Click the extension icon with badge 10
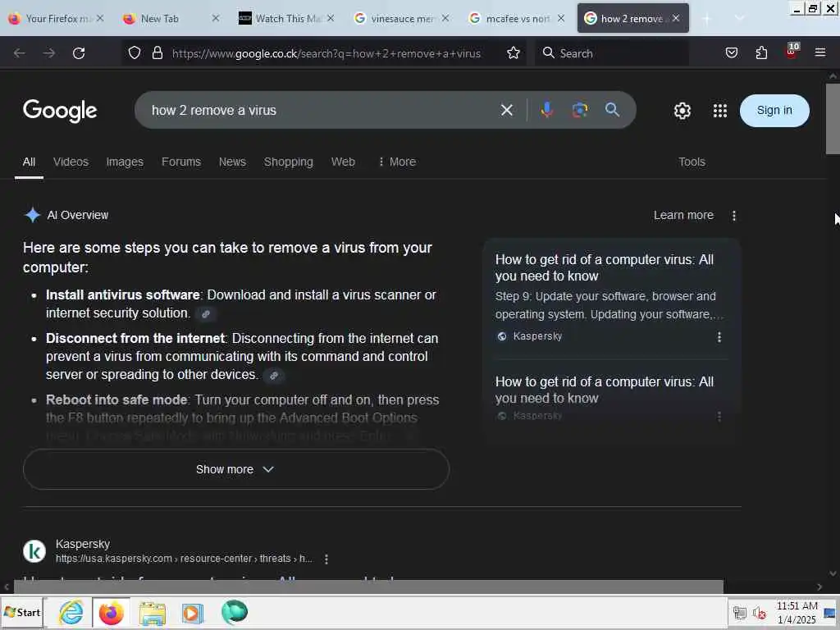Screen dimensions: 840x630 click(792, 52)
